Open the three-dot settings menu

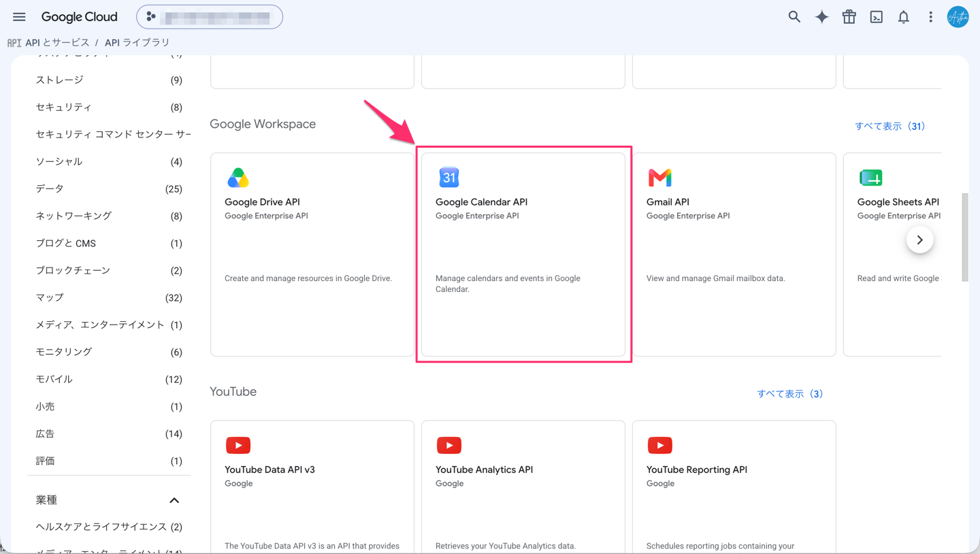tap(930, 17)
